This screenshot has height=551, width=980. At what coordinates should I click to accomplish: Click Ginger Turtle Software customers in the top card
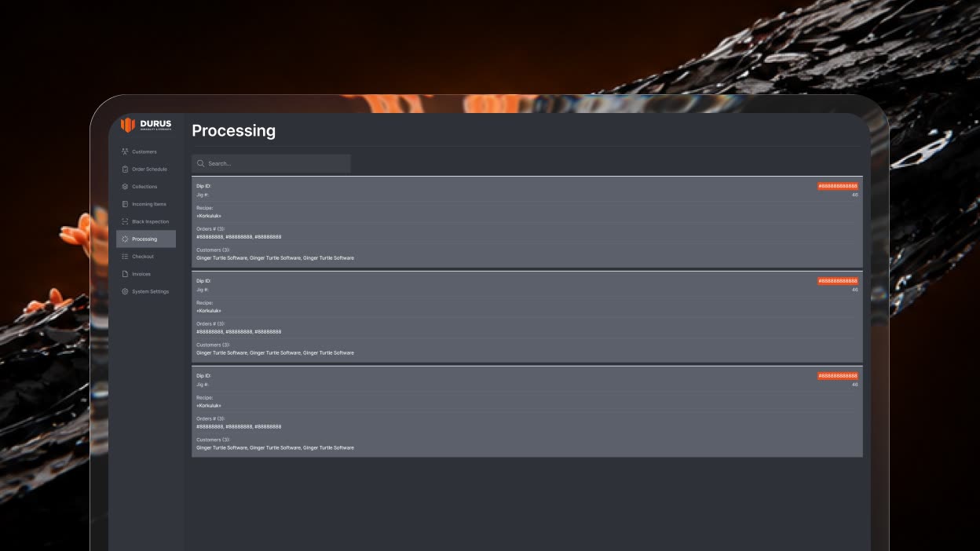(x=275, y=258)
